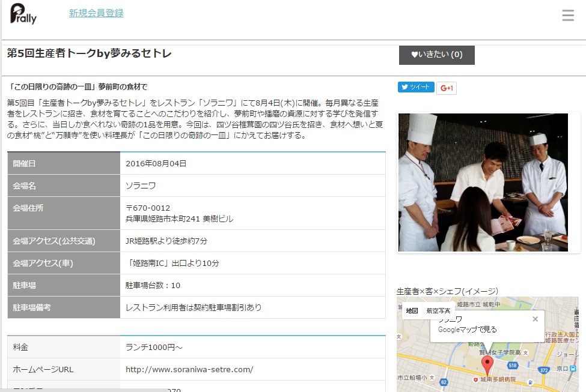
Task: Click the 城南多胡病院 hospital marker on map
Action: pyautogui.click(x=476, y=380)
